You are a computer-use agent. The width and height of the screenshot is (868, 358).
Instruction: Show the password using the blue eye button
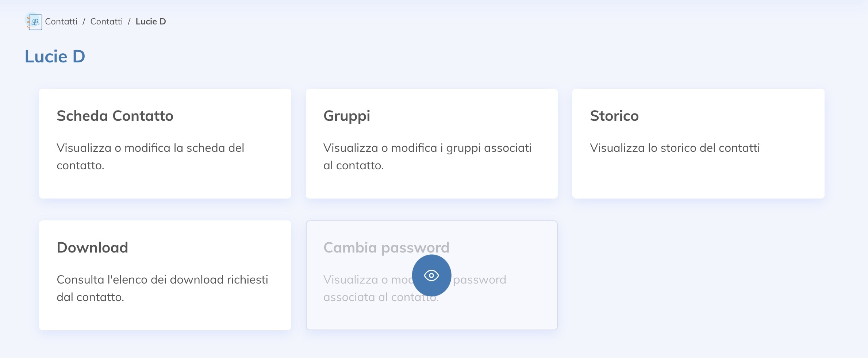(432, 276)
